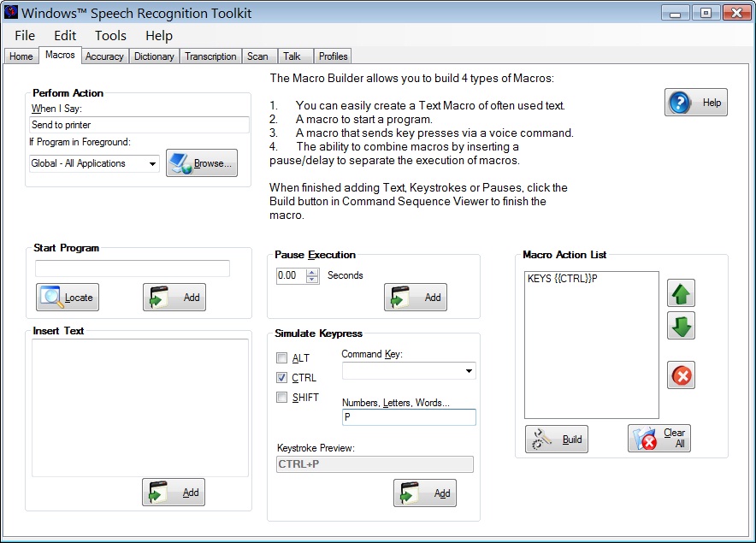Open the Tools menu
The width and height of the screenshot is (756, 543).
coord(110,36)
